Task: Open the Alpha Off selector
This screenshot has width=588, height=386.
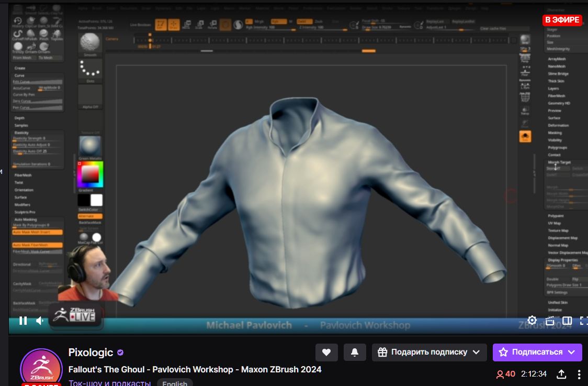Action: click(90, 97)
